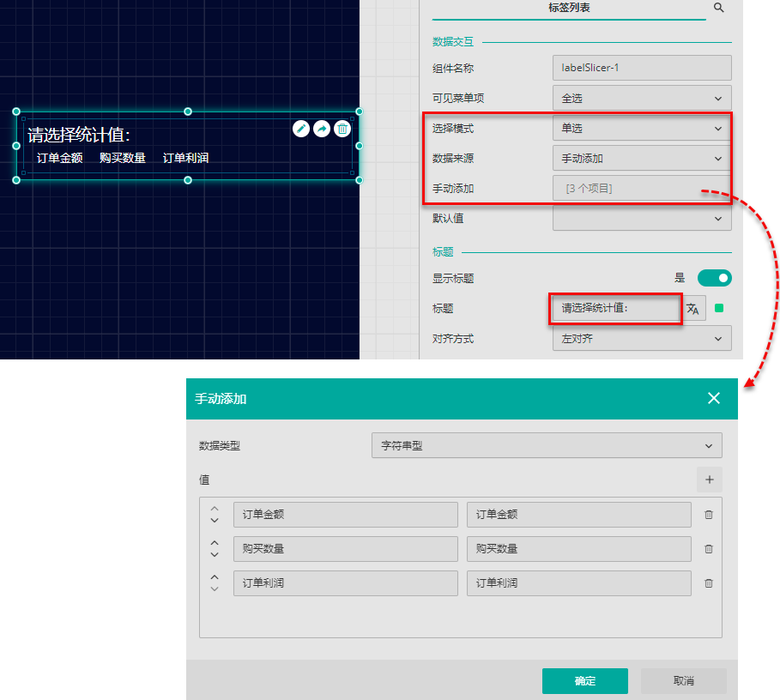
Task: Add a new value with the plus icon
Action: (710, 480)
